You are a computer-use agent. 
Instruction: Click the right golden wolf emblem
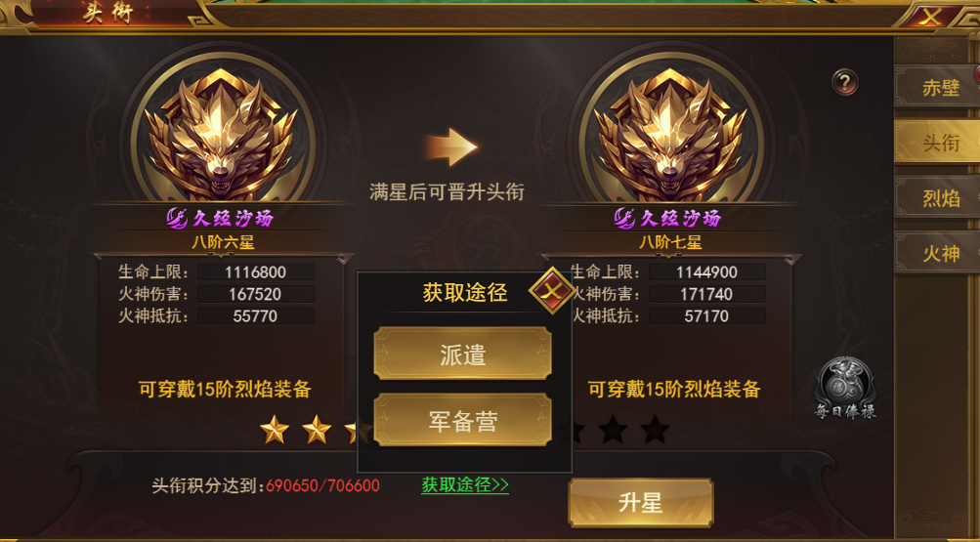(670, 133)
